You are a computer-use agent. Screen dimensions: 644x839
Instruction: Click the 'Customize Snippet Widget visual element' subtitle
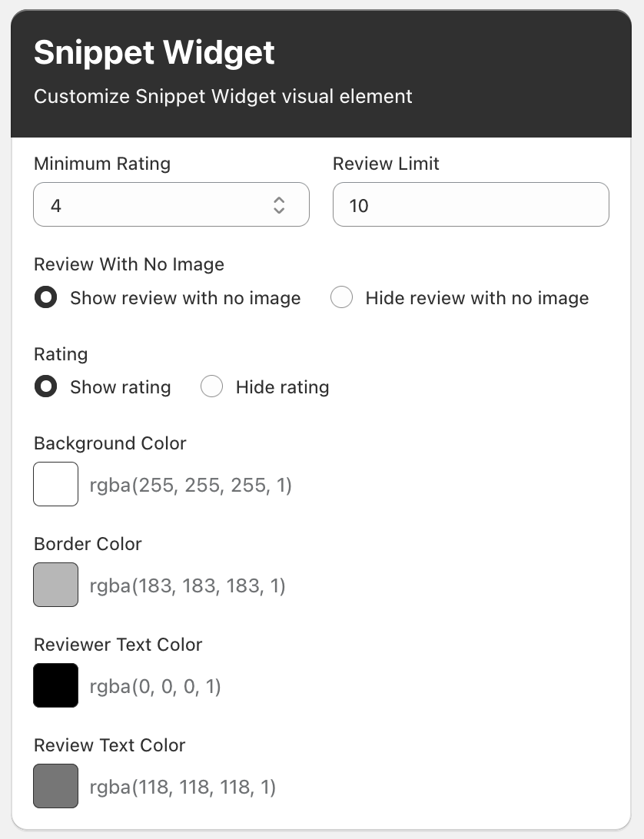point(222,97)
